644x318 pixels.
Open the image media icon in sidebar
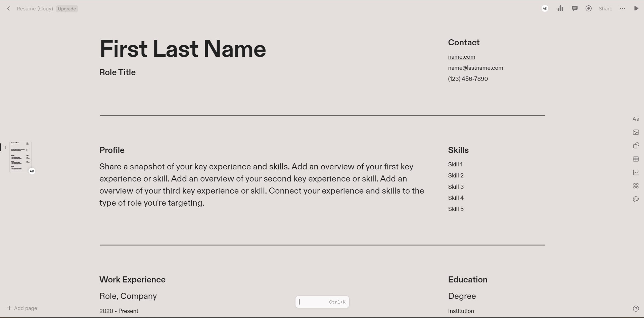(x=636, y=132)
